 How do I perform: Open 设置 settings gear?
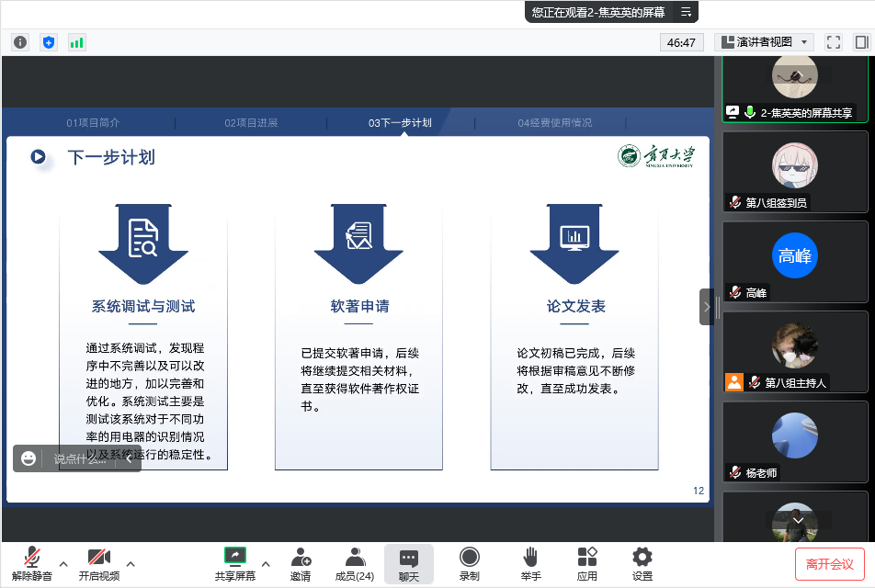[642, 564]
